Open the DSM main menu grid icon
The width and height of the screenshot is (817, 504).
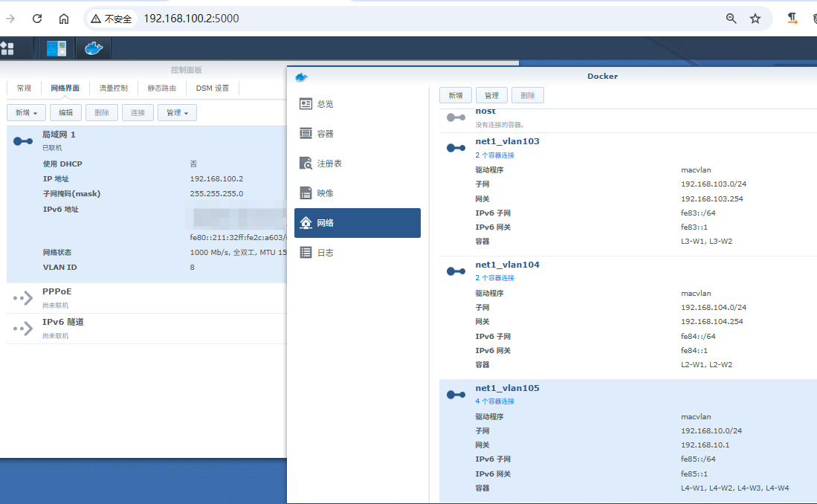tap(7, 48)
